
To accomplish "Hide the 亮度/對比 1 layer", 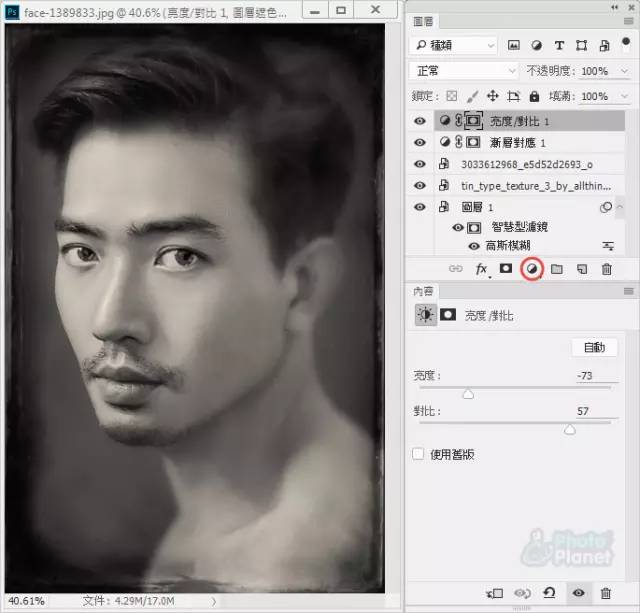I will tap(419, 120).
